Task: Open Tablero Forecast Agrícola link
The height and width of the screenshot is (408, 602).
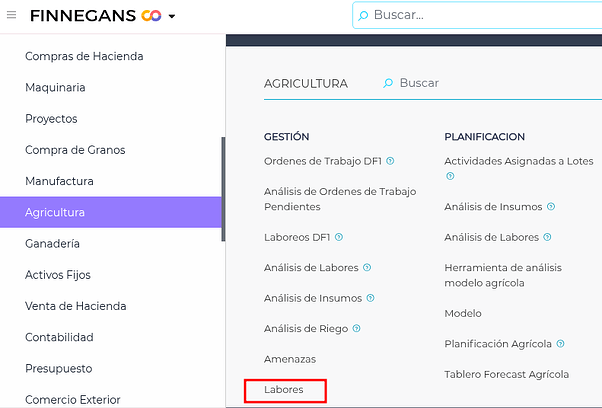Action: 506,374
